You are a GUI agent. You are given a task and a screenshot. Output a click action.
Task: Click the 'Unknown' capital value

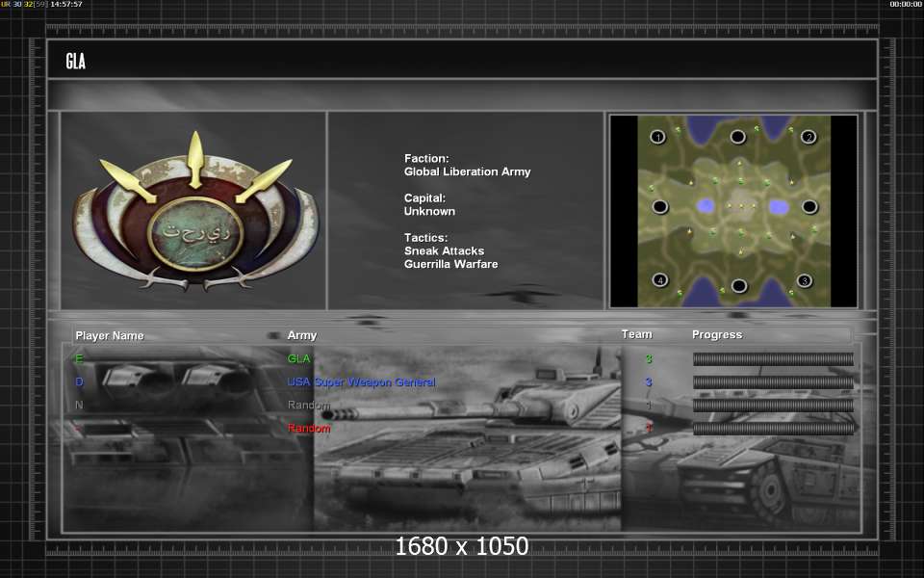[x=429, y=211]
